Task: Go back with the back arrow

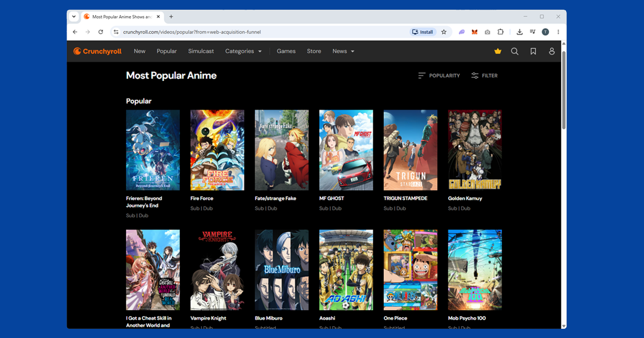Action: (75, 32)
